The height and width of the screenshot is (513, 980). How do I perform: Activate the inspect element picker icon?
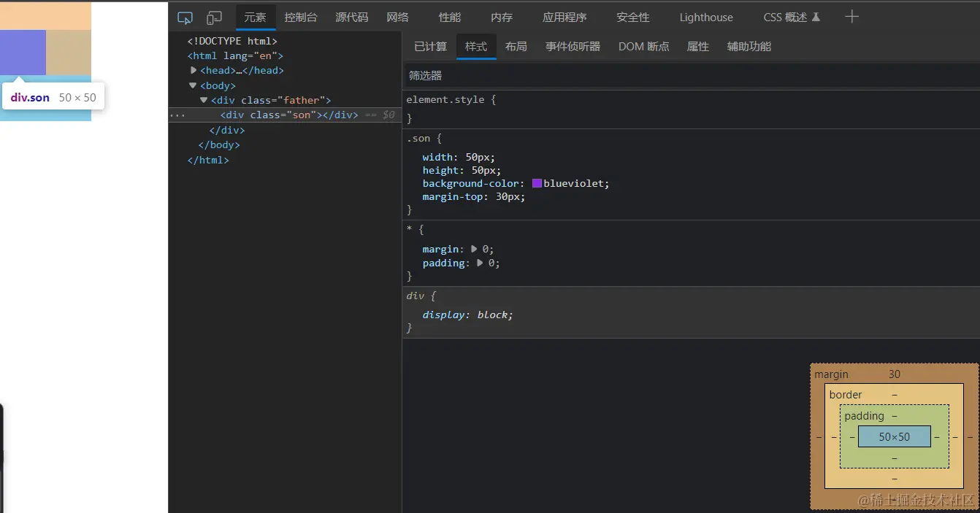coord(185,18)
